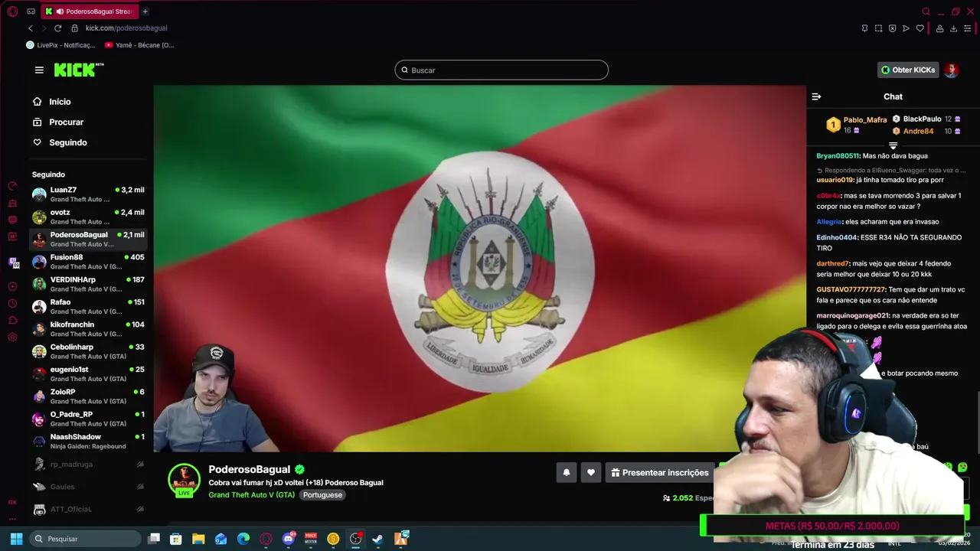
Task: Open Seguindo in the sidebar
Action: pos(60,142)
